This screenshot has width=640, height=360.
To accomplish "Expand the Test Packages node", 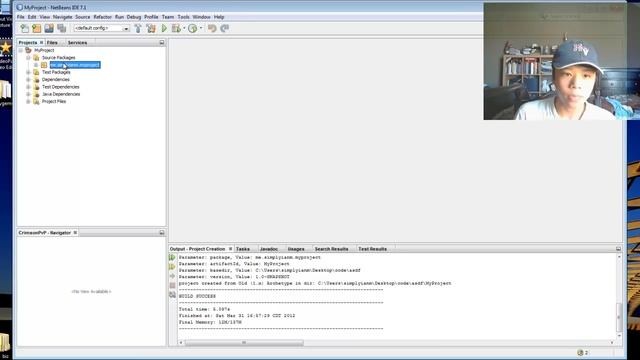I will pos(29,72).
